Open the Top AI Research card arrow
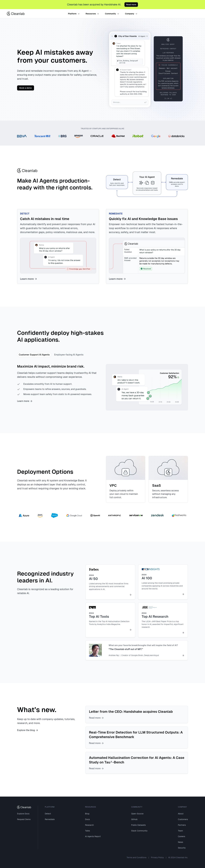Image resolution: width=205 pixels, height=868 pixels. coord(183,633)
